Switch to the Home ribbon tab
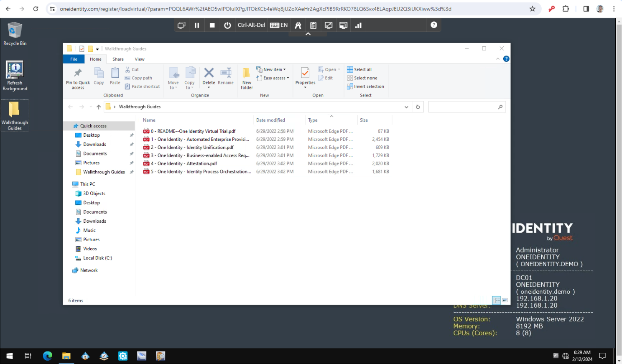The image size is (622, 364). tap(96, 59)
